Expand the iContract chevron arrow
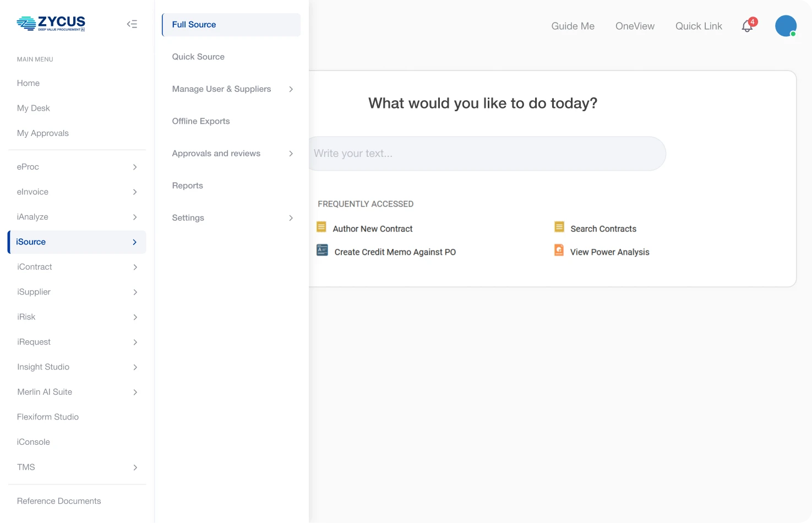 coord(135,267)
